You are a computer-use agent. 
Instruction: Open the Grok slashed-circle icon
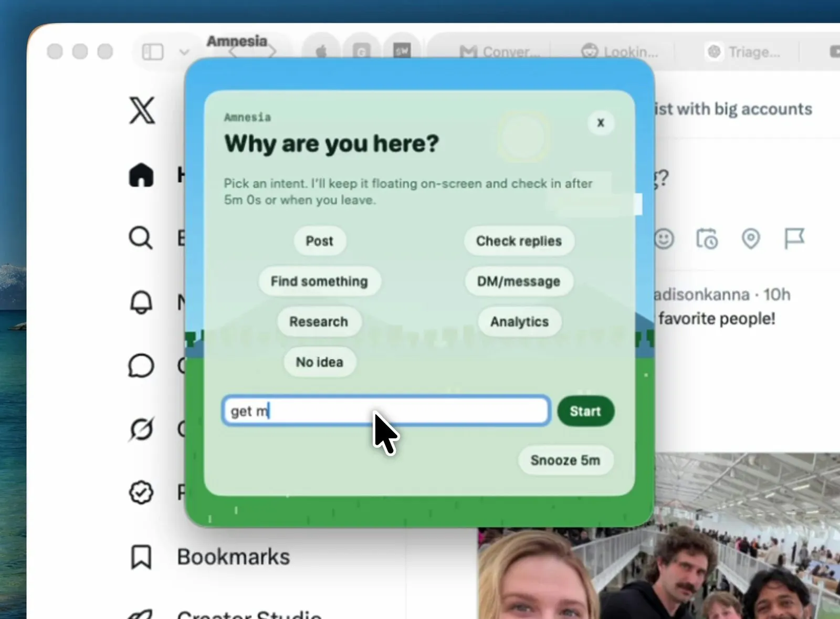141,429
